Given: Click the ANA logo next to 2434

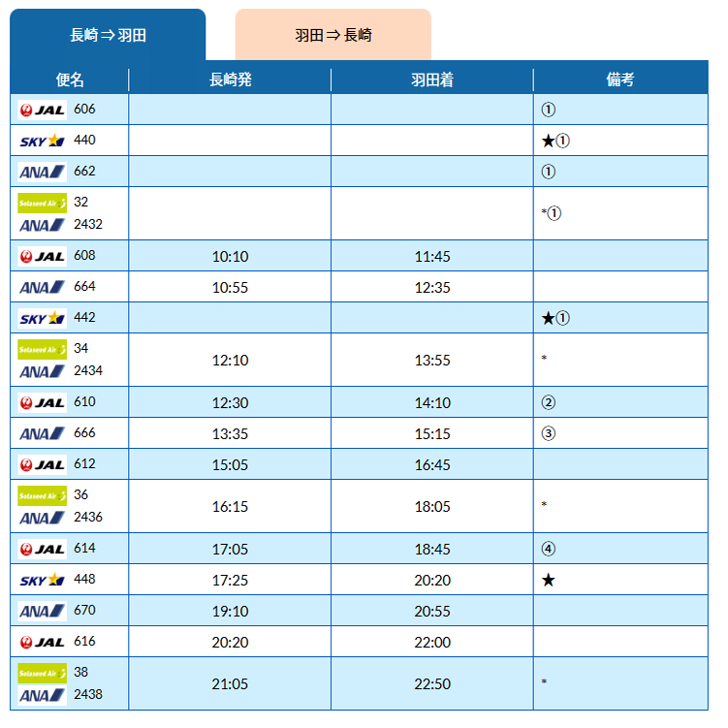Looking at the screenshot, I should pyautogui.click(x=43, y=370).
